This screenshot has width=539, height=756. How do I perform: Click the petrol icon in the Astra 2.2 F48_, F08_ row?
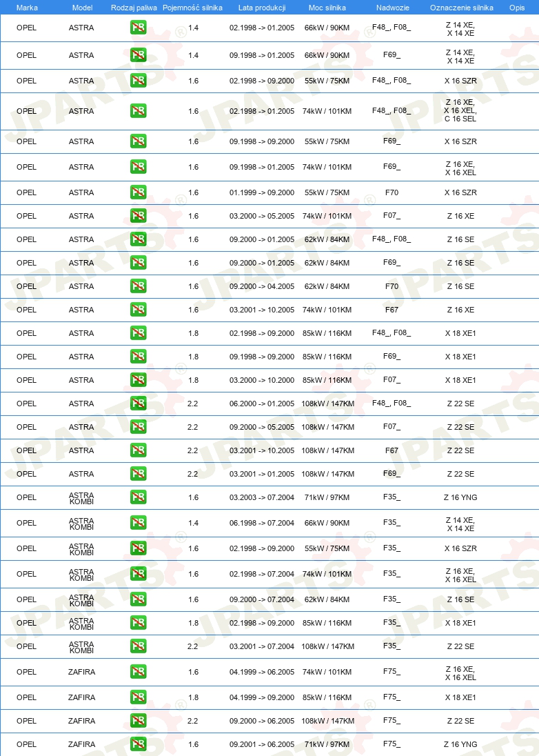click(139, 404)
